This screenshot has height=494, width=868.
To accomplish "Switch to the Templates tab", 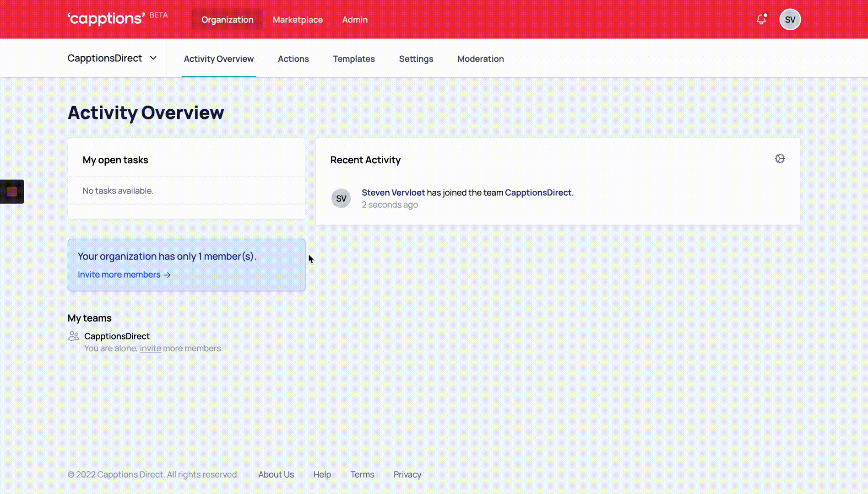I will (x=354, y=59).
